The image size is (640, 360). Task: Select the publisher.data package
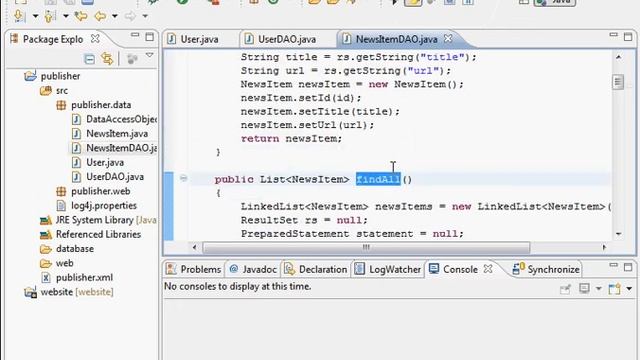[x=101, y=105]
